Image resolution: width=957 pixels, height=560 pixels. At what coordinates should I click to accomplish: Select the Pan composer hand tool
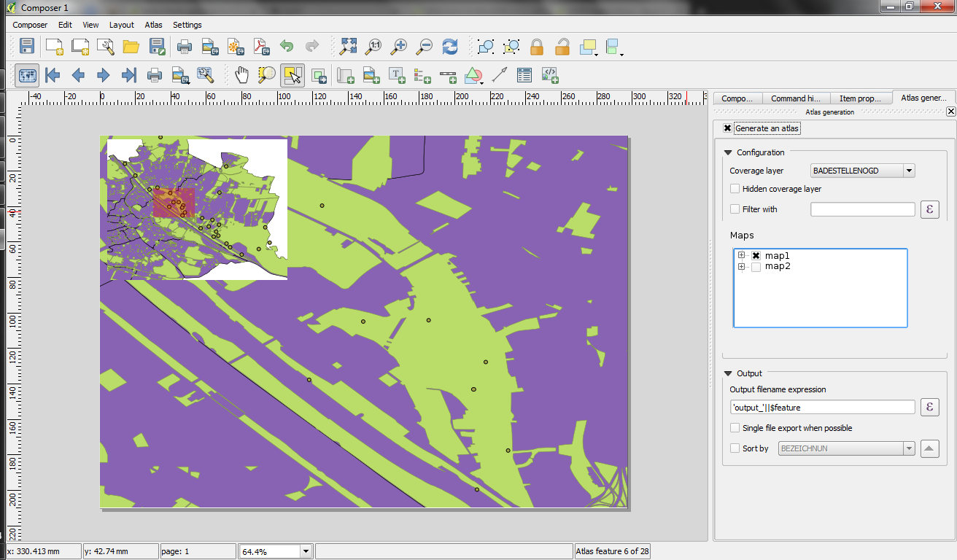pos(242,74)
